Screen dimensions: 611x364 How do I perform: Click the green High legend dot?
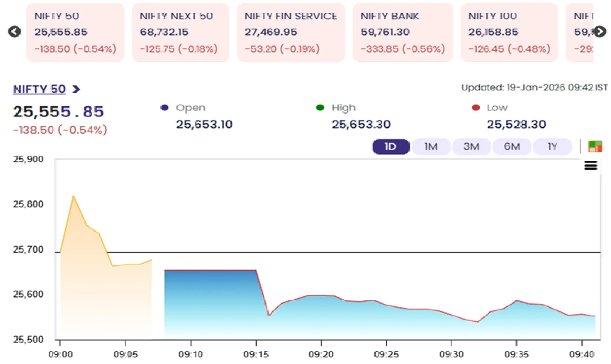point(320,108)
